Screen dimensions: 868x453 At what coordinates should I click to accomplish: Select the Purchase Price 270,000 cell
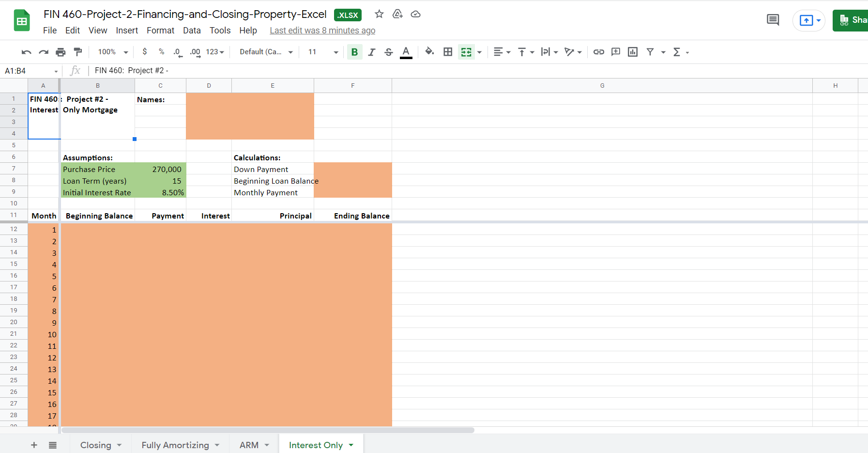(x=161, y=169)
